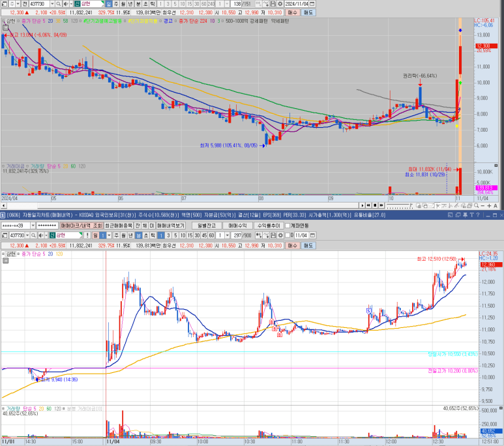The width and height of the screenshot is (504, 446).
Task: Expand the '주' dropdown arrow at top left
Action: point(18,4)
